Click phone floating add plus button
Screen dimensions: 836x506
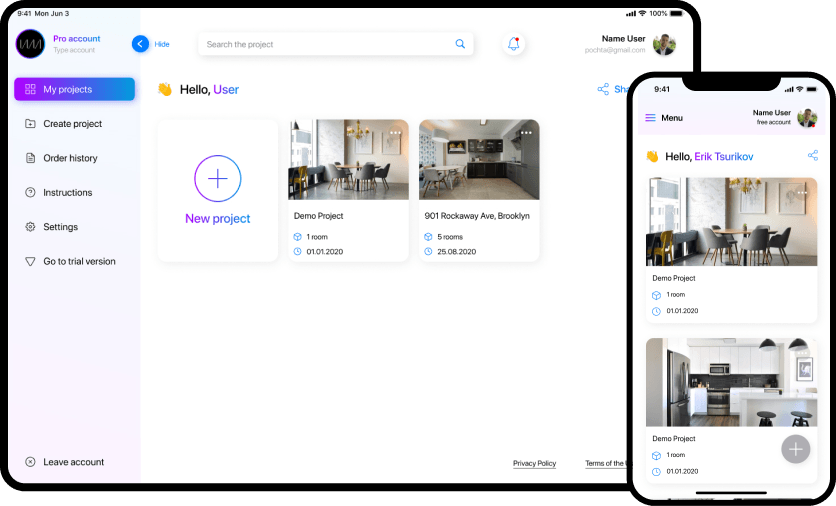[x=795, y=449]
